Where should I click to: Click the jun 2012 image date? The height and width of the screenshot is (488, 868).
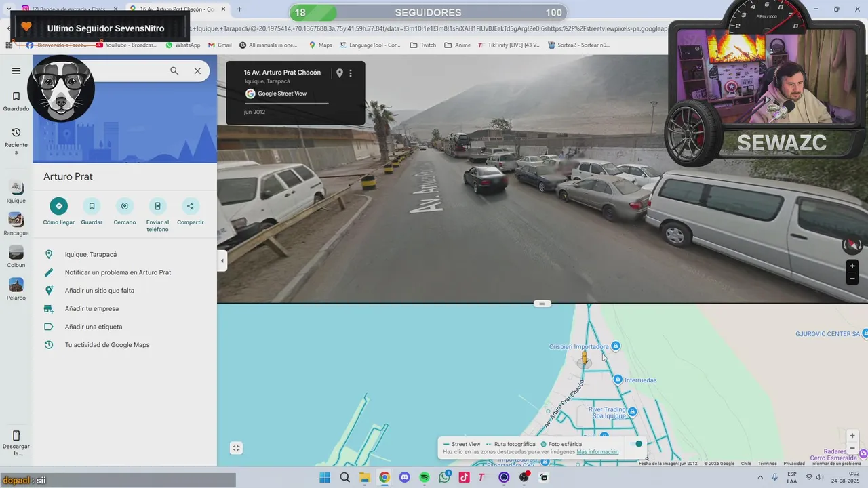tap(254, 112)
